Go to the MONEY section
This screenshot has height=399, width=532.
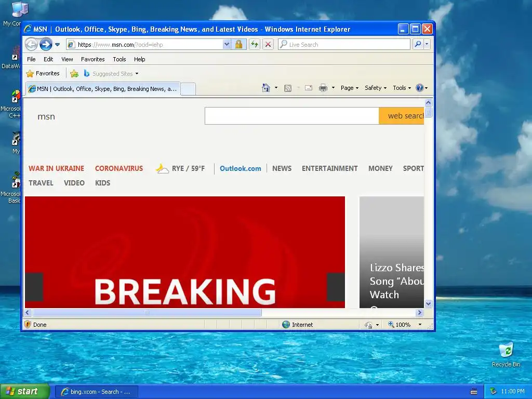380,168
